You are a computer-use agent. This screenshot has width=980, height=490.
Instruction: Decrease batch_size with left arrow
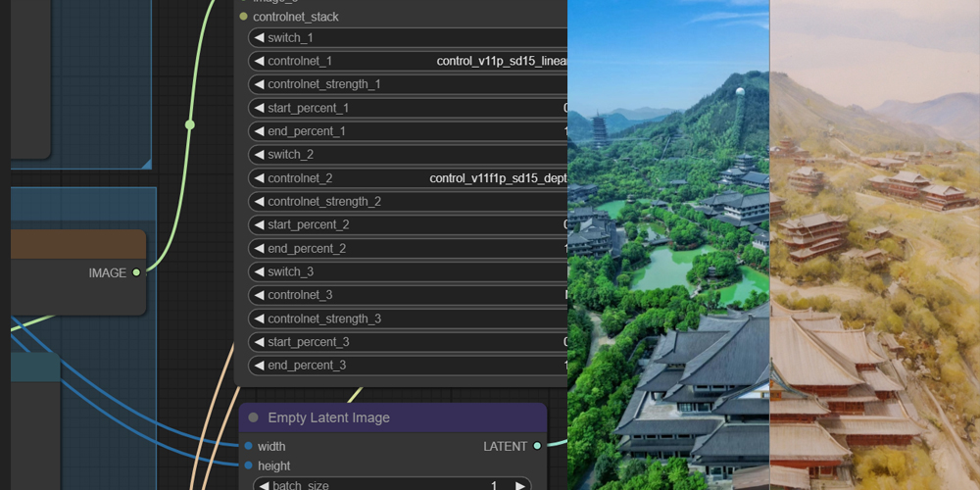[x=264, y=486]
